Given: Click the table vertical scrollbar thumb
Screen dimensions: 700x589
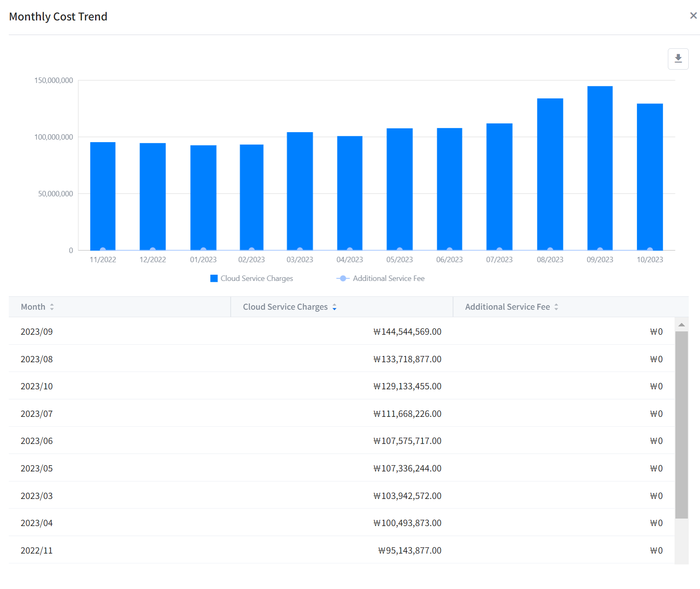Looking at the screenshot, I should [681, 424].
